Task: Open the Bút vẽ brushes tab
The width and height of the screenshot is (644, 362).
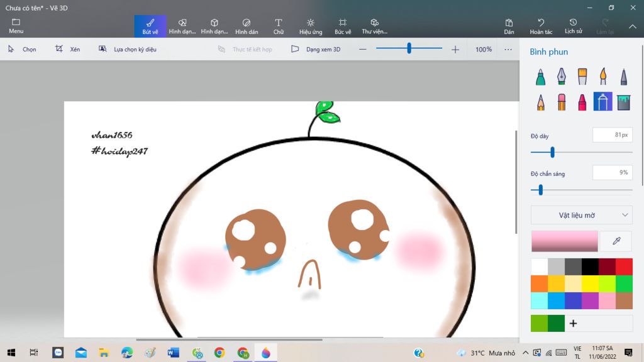Action: point(150,26)
